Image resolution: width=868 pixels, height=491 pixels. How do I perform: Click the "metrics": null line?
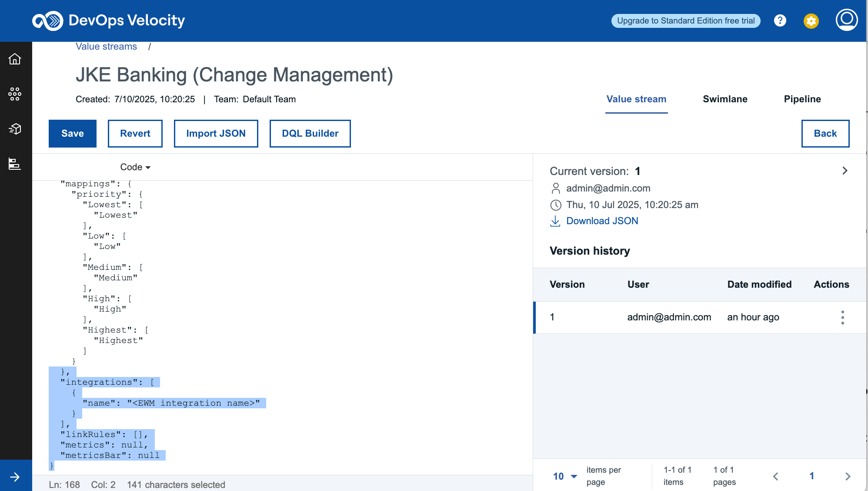(104, 445)
